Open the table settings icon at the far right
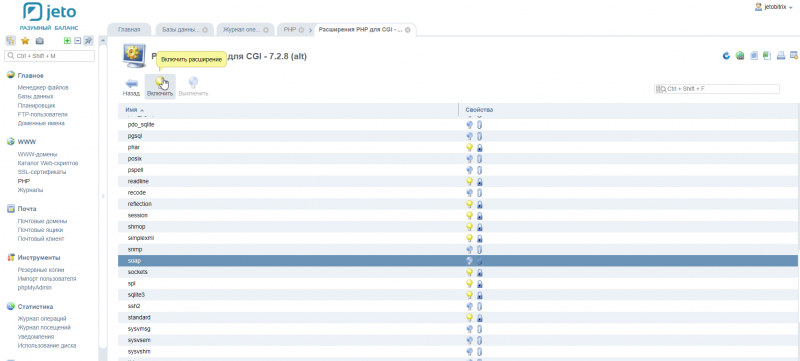800x361 pixels. [x=794, y=56]
